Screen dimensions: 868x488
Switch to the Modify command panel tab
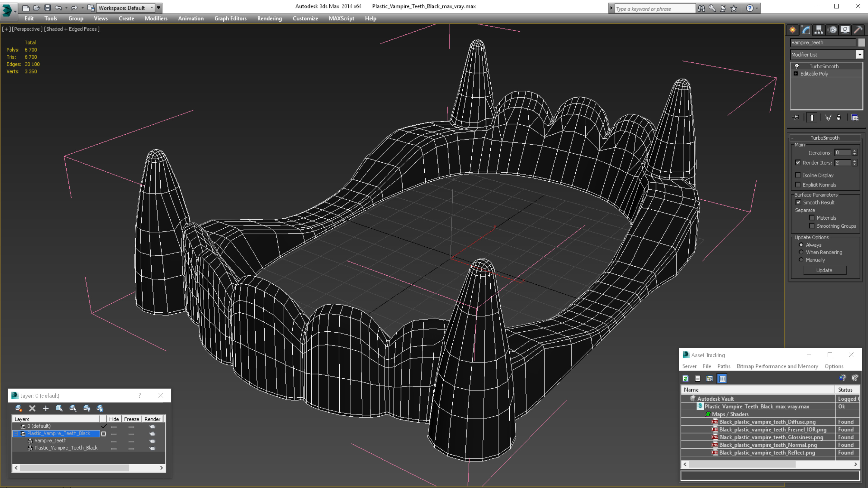806,30
